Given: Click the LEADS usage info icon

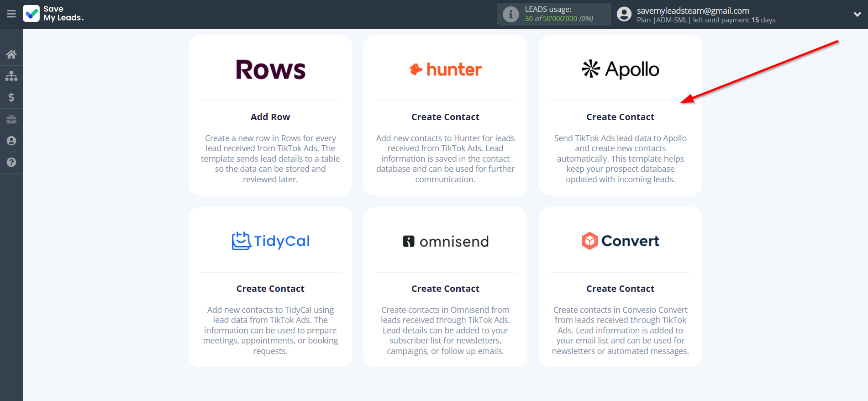Looking at the screenshot, I should pos(511,14).
